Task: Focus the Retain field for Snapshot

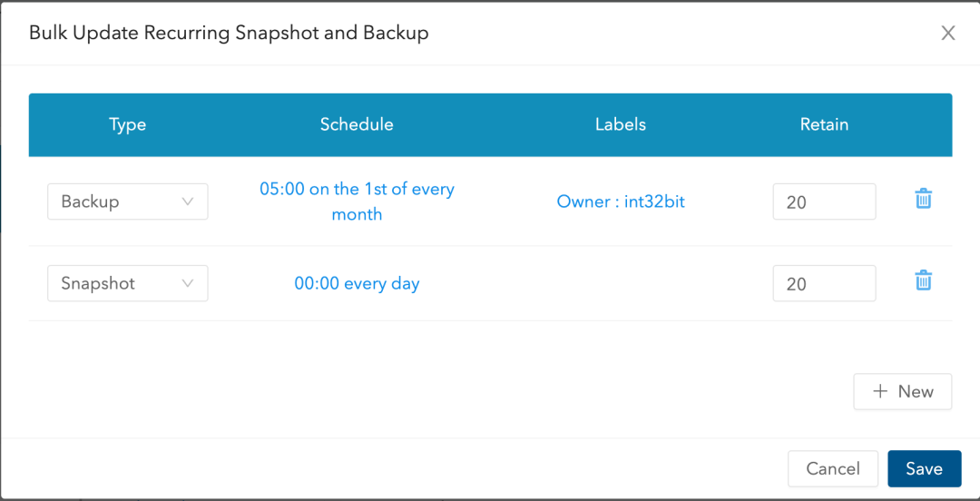Action: pos(824,283)
